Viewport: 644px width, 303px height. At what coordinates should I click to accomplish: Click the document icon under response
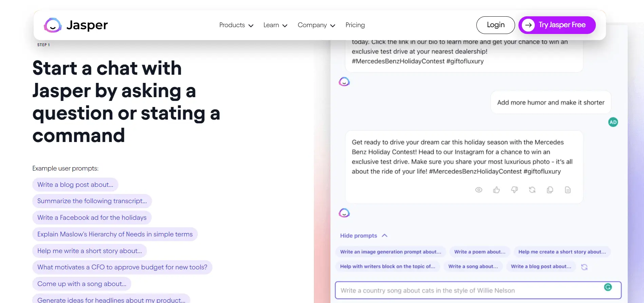coord(568,190)
